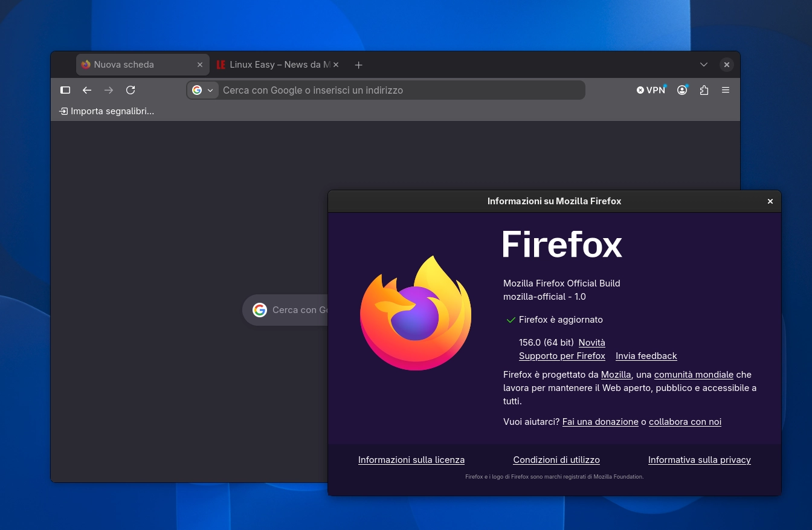Open the Google search engine selector

203,90
